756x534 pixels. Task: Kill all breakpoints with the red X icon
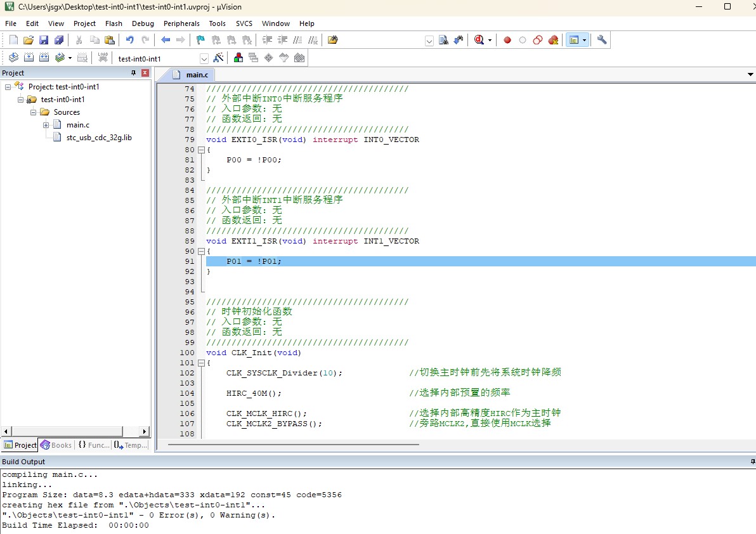point(553,40)
